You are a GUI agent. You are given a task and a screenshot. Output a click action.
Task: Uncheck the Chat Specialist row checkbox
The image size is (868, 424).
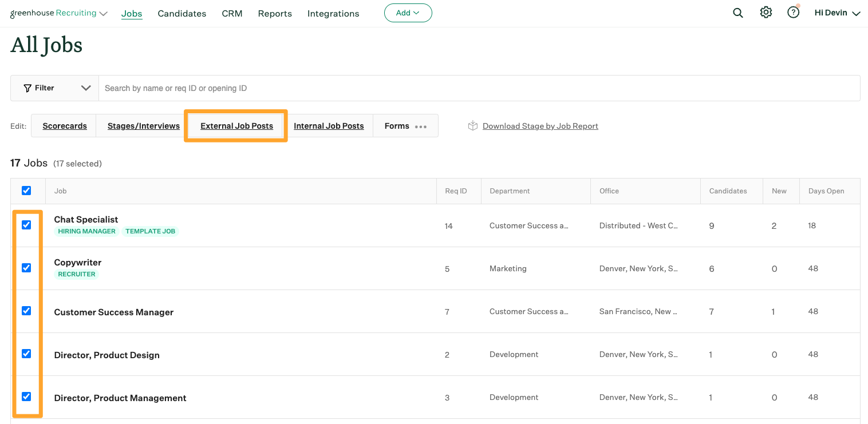click(x=26, y=225)
